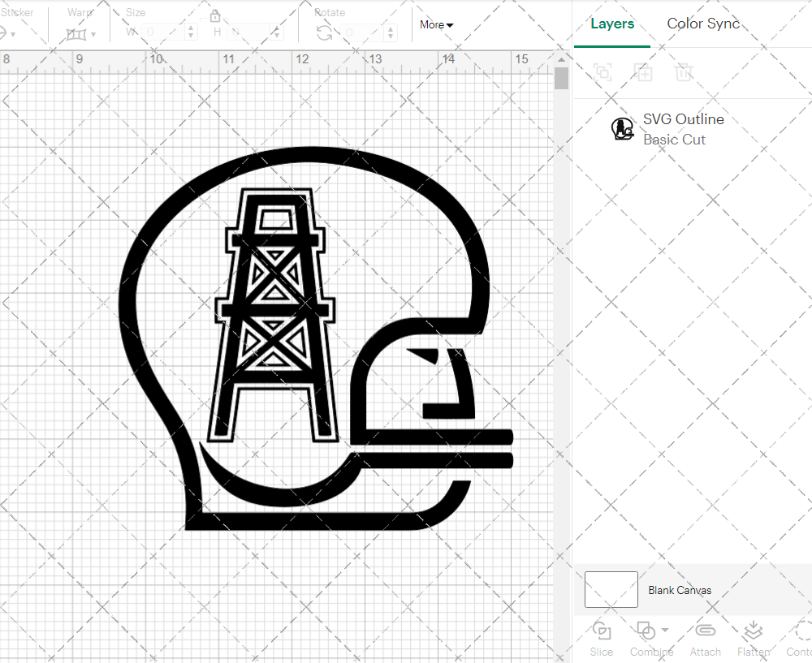Image resolution: width=812 pixels, height=663 pixels.
Task: Click the canvas vertical scrollbar
Action: 561,80
